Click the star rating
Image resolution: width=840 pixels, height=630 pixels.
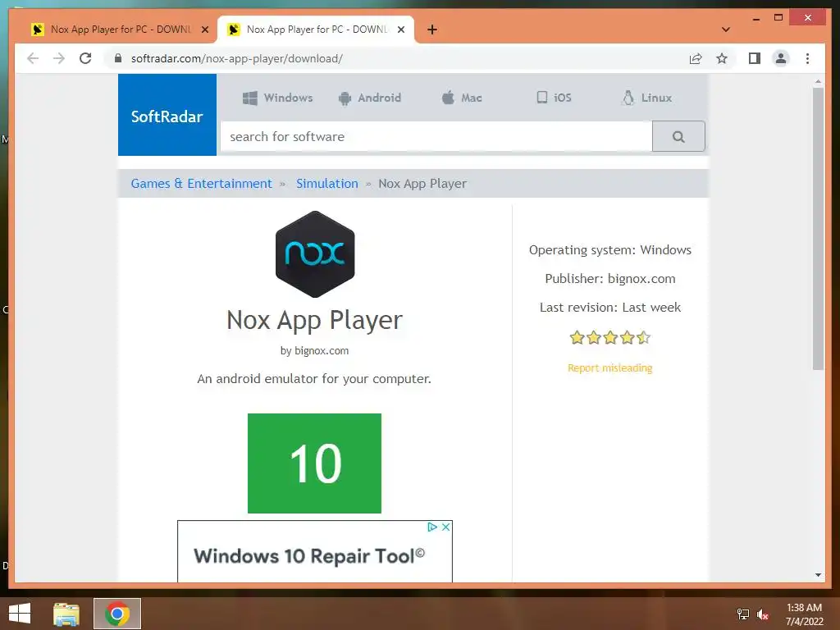coord(609,337)
